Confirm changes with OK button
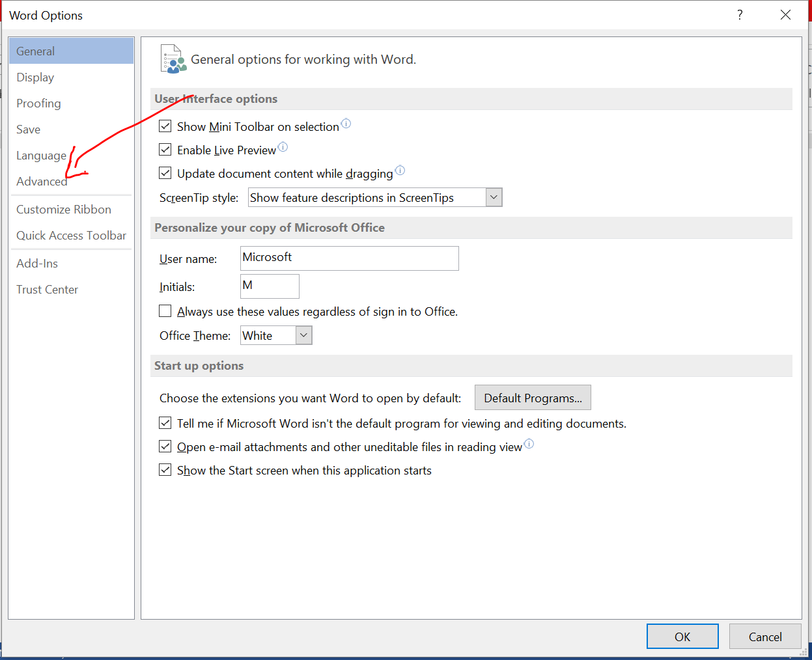812x660 pixels. point(682,637)
